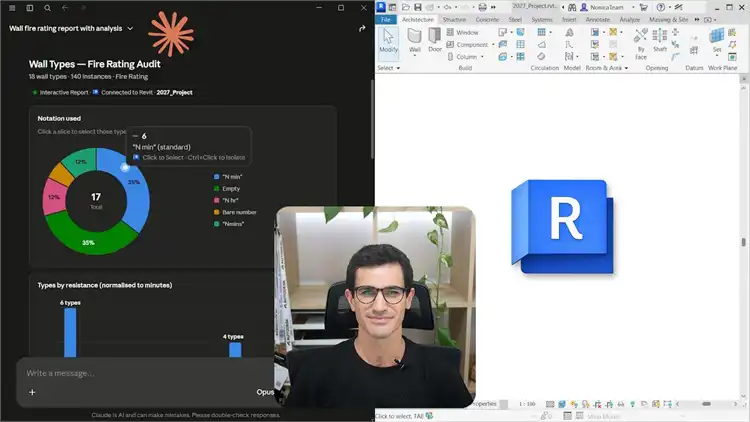The image size is (750, 422).
Task: Open the hamburger menu in Claude window
Action: [12, 8]
